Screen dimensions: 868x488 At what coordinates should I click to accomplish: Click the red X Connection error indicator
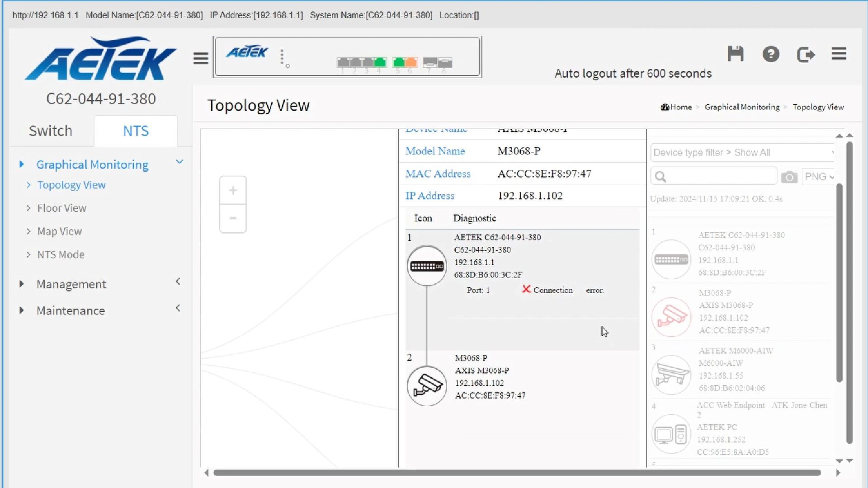pos(526,289)
